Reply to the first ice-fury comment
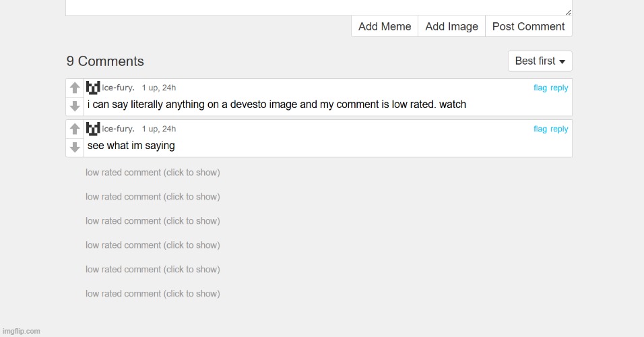The width and height of the screenshot is (644, 337). click(x=559, y=88)
